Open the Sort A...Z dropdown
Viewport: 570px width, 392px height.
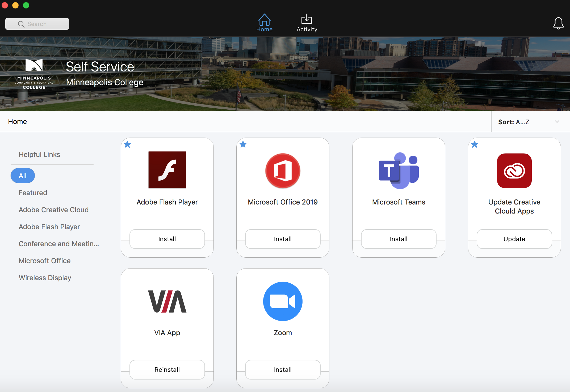point(531,122)
